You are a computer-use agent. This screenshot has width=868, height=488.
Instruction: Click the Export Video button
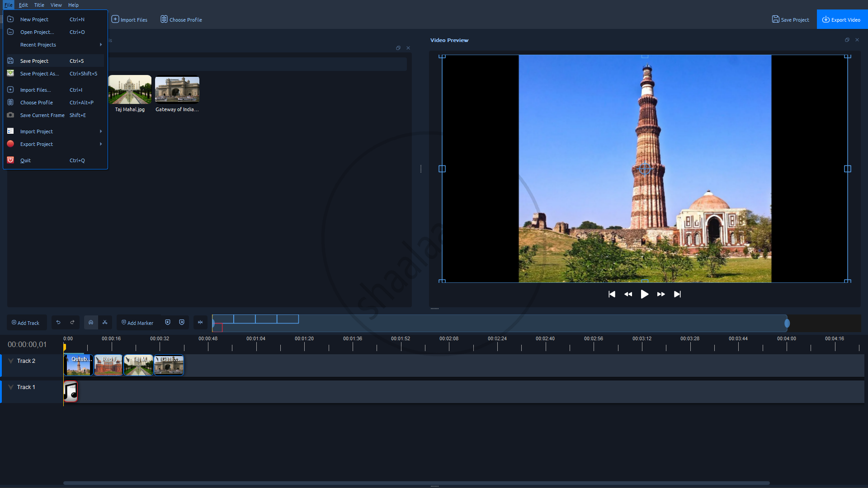click(x=841, y=19)
